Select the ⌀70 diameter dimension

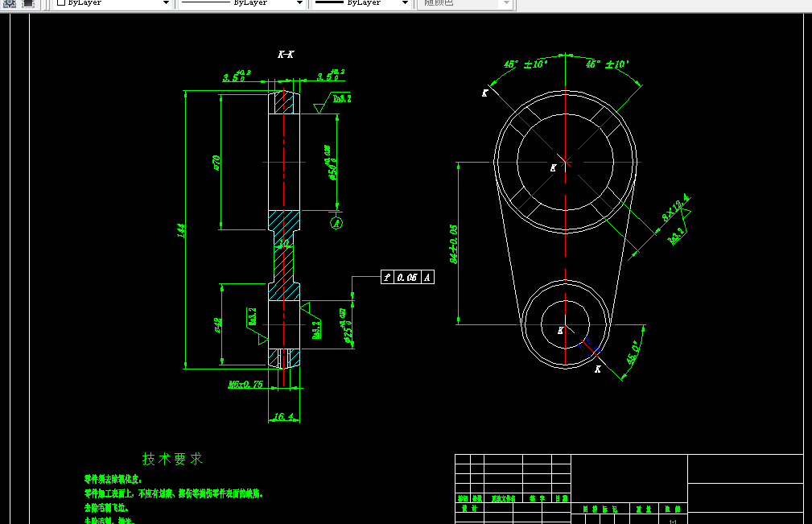pyautogui.click(x=216, y=163)
